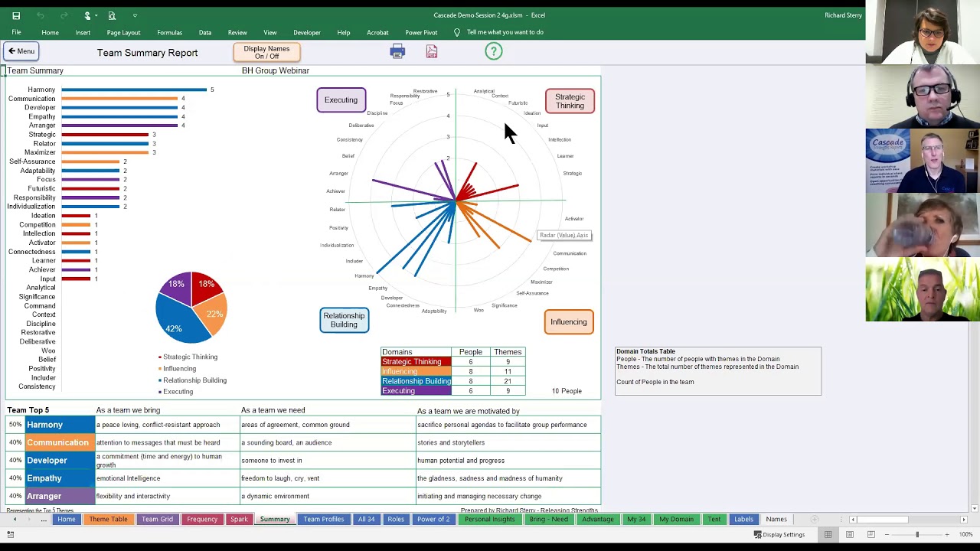Open the Review ribbon tab

pos(237,32)
